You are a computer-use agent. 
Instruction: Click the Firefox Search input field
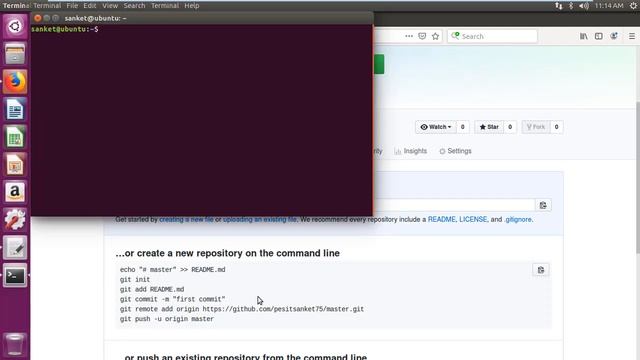pyautogui.click(x=492, y=36)
